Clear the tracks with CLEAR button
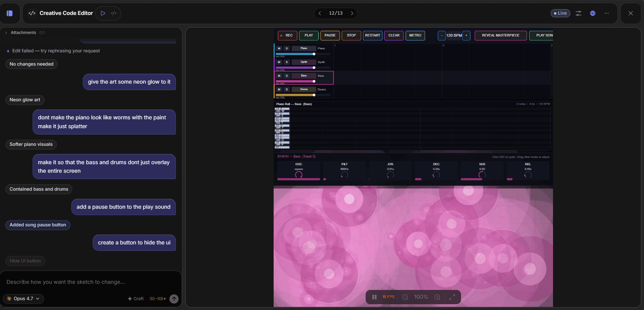Image resolution: width=644 pixels, height=310 pixels. pos(394,35)
